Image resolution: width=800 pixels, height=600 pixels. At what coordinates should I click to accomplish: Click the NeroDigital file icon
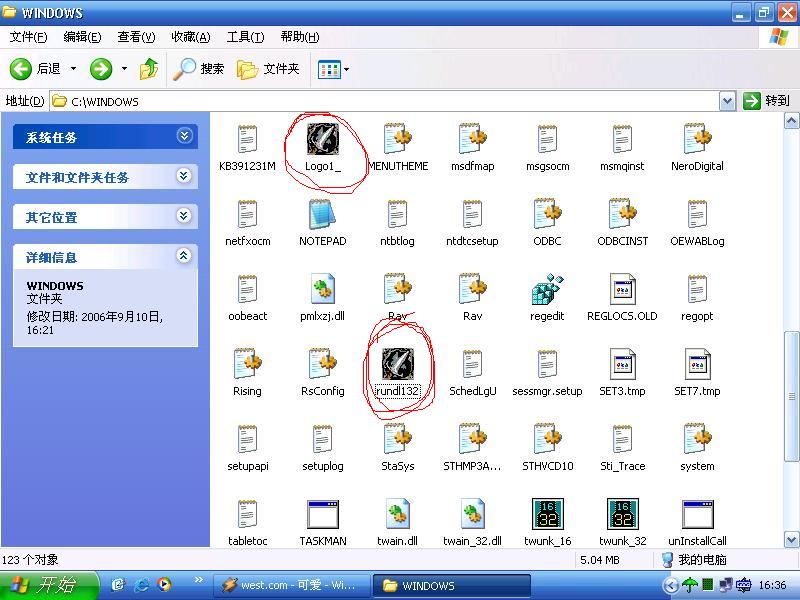[x=697, y=141]
